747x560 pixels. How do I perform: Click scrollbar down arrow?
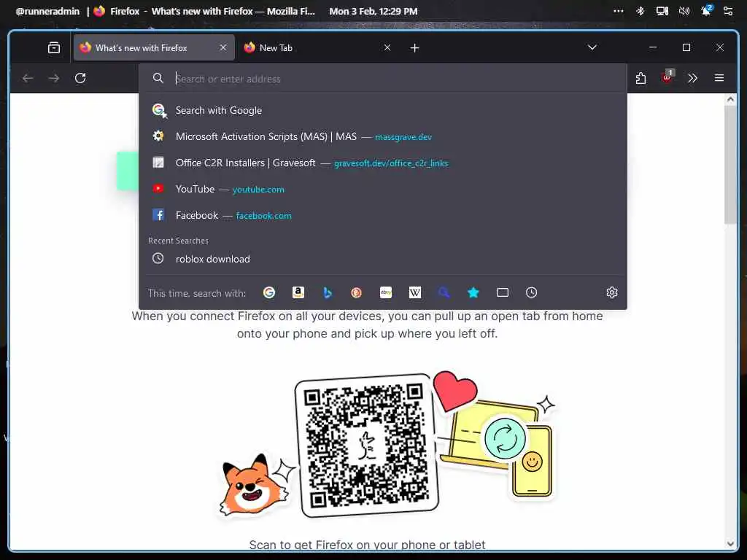[x=730, y=543]
